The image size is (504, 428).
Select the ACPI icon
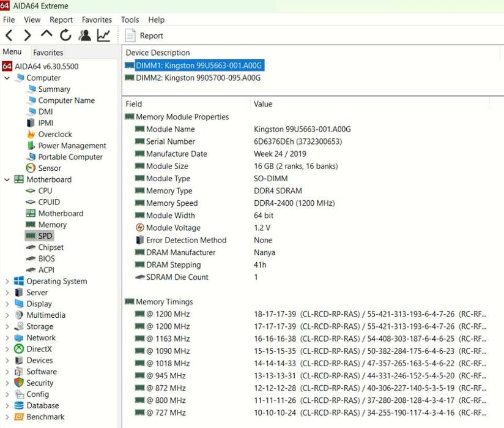31,269
